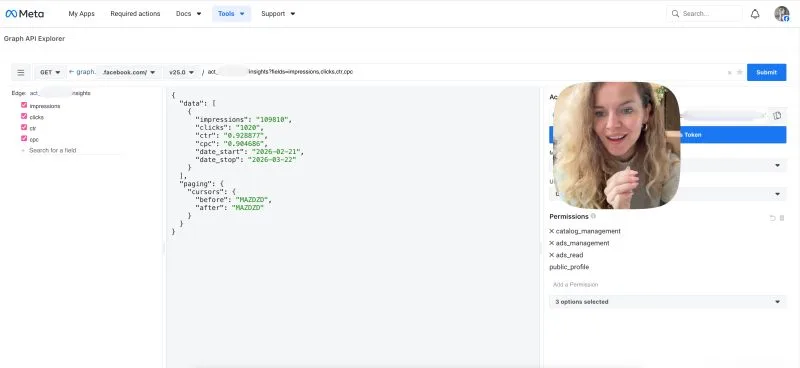Open the Docs dropdown menu
800x368 pixels.
pyautogui.click(x=189, y=14)
